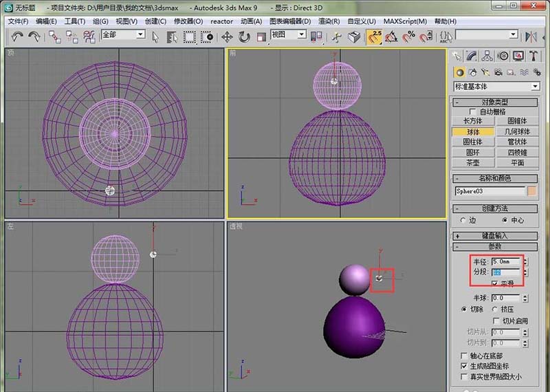
Task: Choose the Rectangular Selection Region tool
Action: pos(190,36)
